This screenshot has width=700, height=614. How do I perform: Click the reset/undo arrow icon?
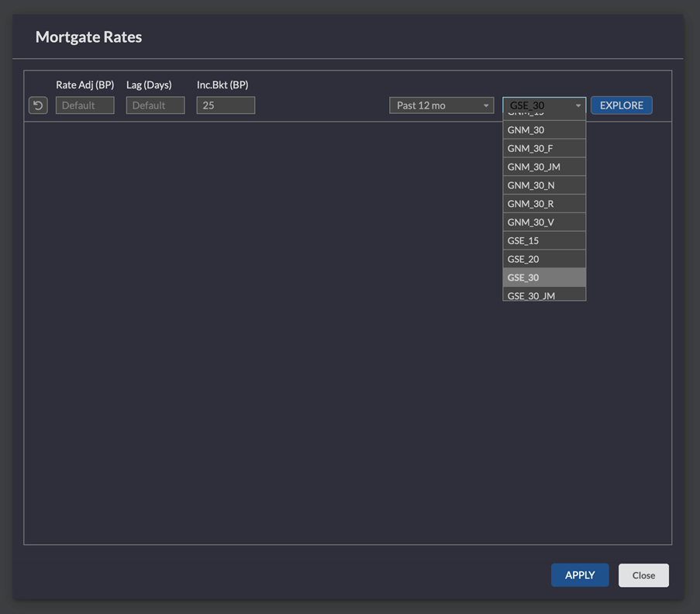[38, 105]
